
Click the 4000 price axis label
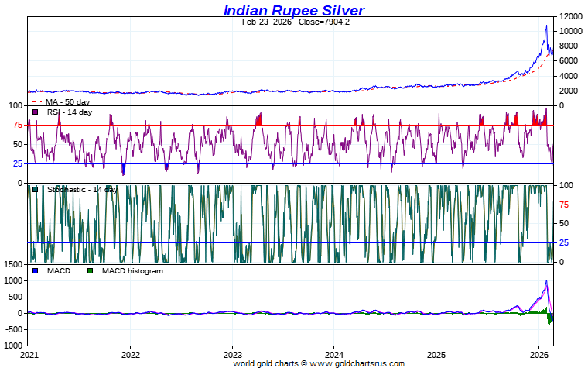[x=569, y=76]
